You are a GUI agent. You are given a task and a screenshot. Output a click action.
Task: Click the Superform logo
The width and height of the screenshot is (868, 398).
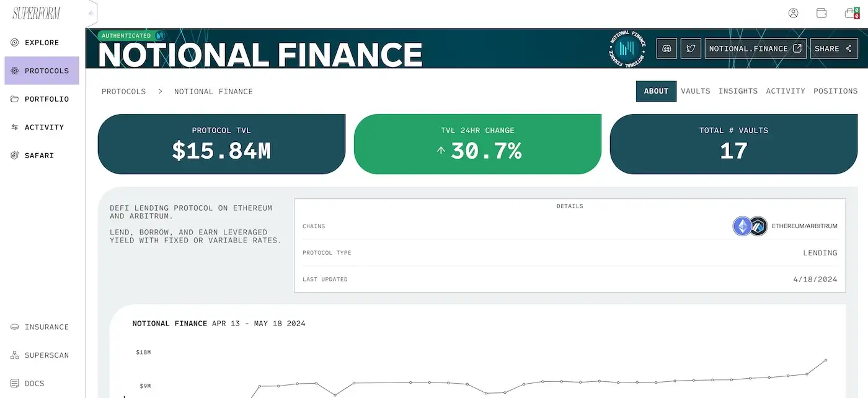(37, 13)
